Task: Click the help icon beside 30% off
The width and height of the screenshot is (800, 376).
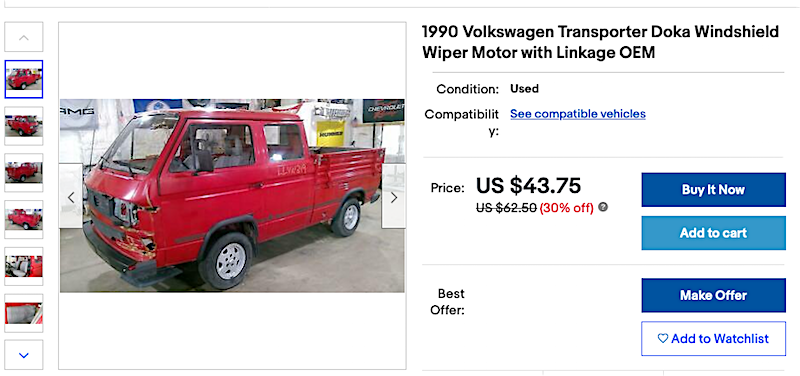Action: pos(603,207)
